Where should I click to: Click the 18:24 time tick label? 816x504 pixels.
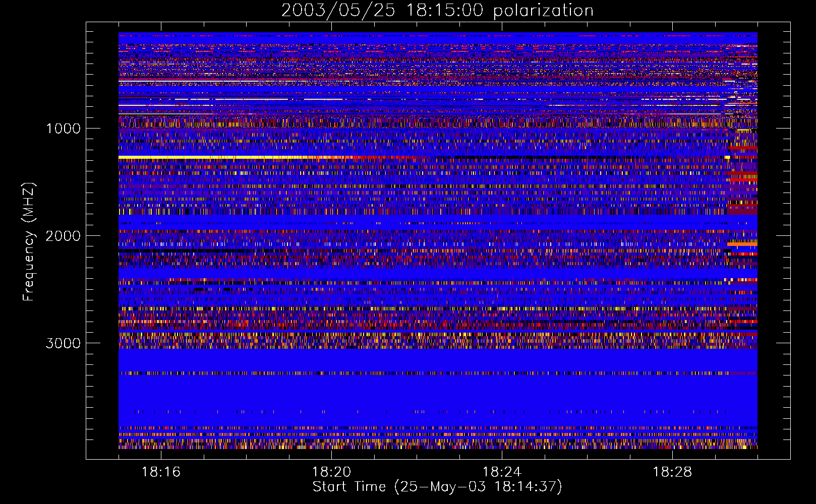[x=502, y=472]
